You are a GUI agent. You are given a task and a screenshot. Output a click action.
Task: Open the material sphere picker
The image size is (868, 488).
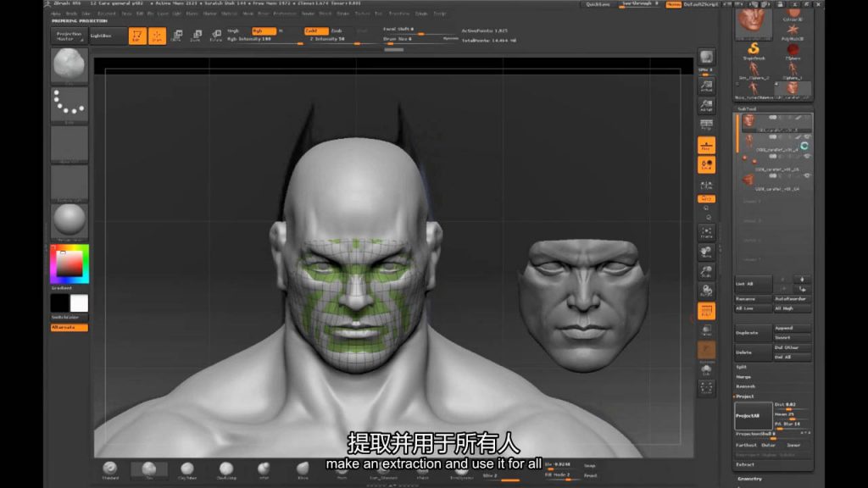pos(70,221)
